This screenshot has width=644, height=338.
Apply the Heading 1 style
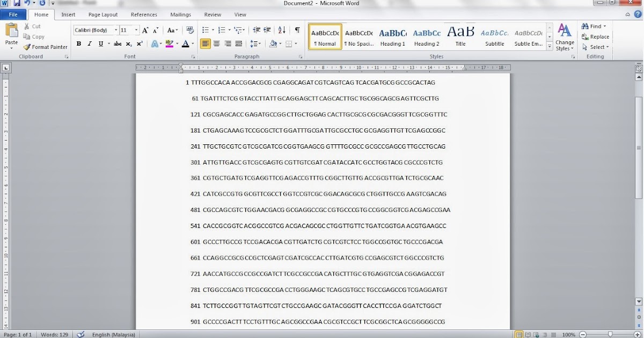pyautogui.click(x=392, y=36)
